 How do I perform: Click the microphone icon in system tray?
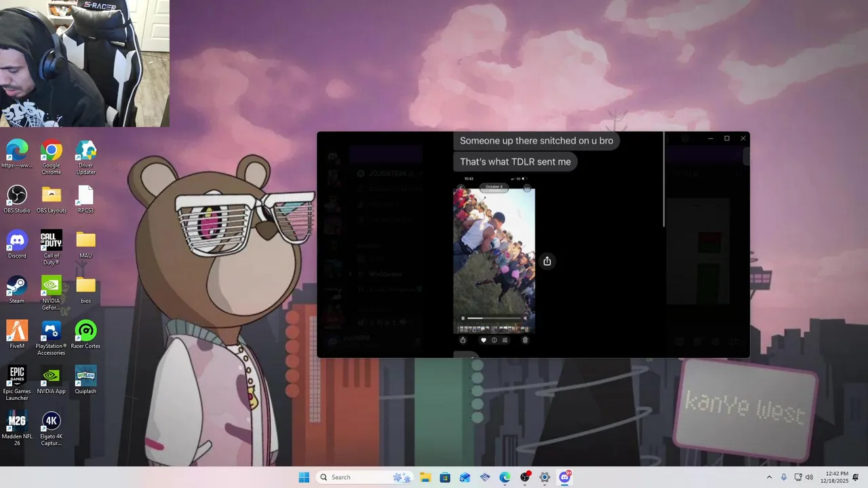click(784, 477)
